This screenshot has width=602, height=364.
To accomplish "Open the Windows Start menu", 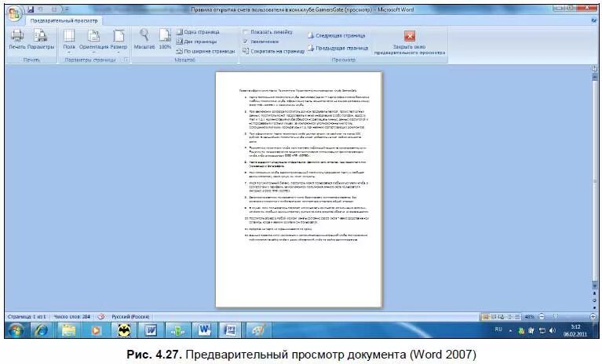I will pyautogui.click(x=16, y=330).
